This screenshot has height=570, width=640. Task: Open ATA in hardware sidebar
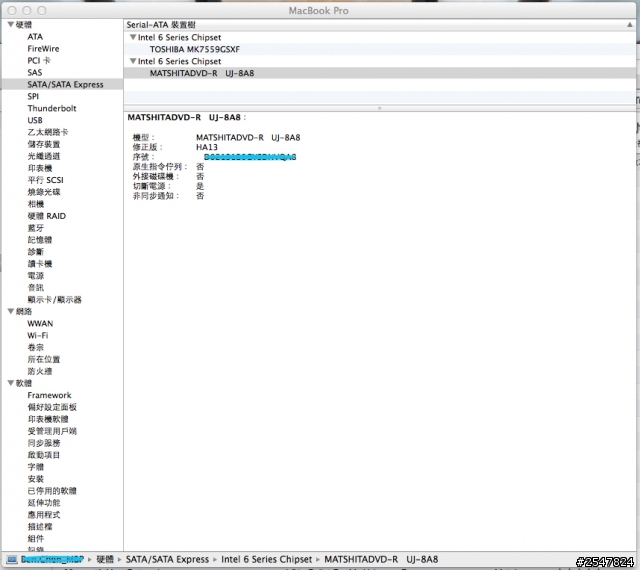click(x=35, y=37)
